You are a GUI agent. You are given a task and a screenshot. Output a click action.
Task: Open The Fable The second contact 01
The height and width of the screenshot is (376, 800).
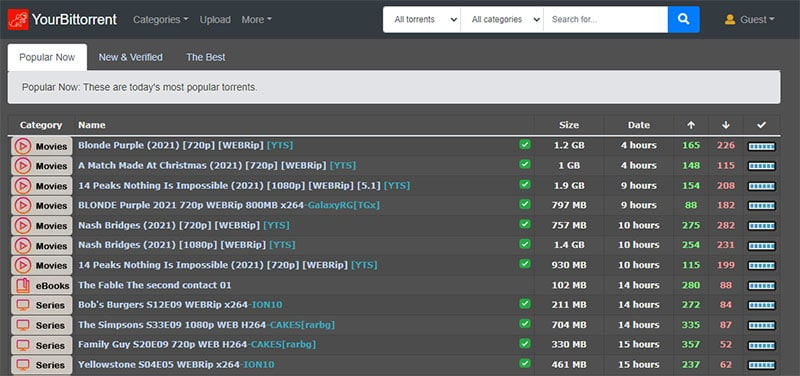point(155,285)
